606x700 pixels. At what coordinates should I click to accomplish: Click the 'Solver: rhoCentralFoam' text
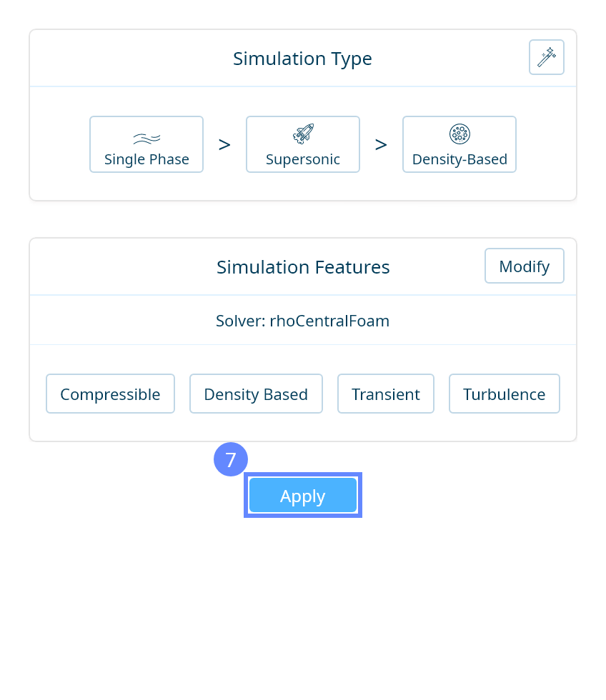(x=303, y=321)
